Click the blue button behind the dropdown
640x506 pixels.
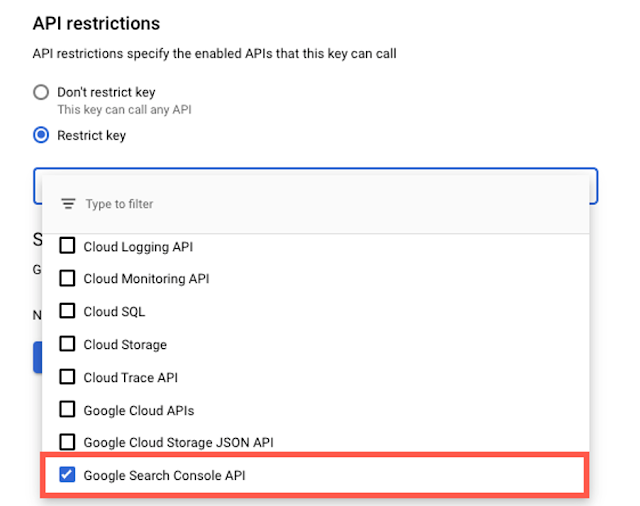pos(37,358)
